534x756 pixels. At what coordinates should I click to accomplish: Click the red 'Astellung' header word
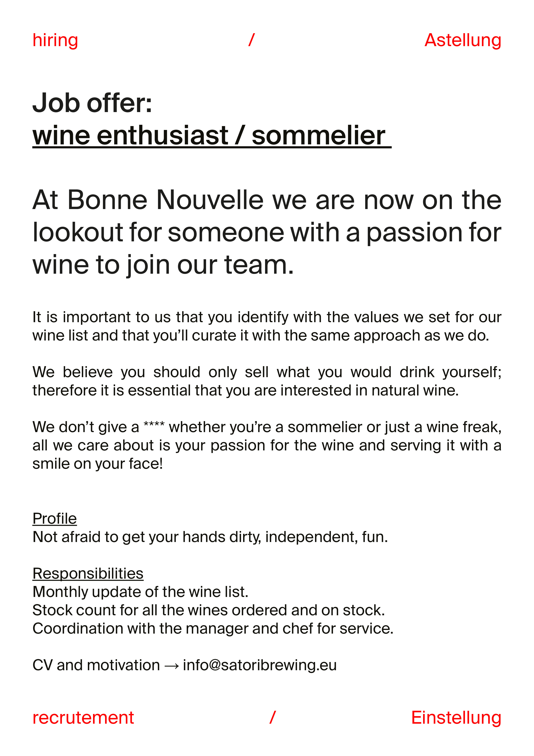tap(463, 41)
